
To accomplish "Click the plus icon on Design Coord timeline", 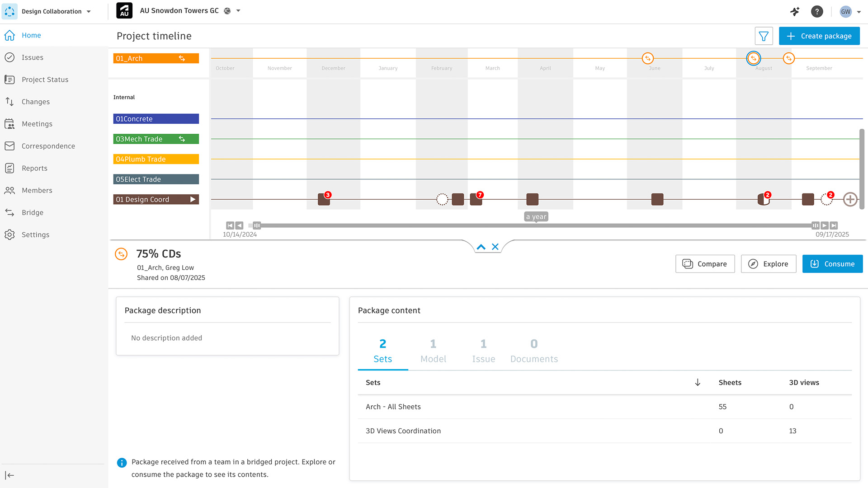I will (850, 199).
